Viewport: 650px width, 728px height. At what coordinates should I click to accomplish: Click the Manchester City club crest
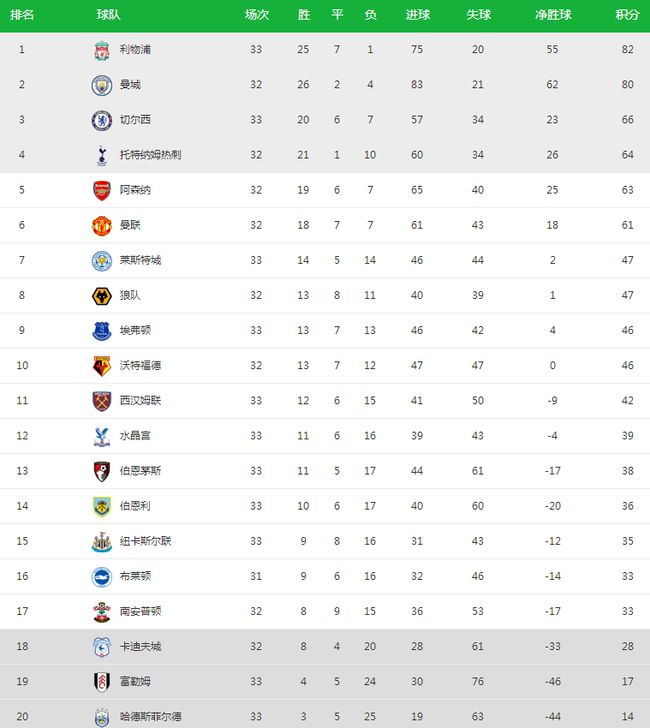click(102, 85)
